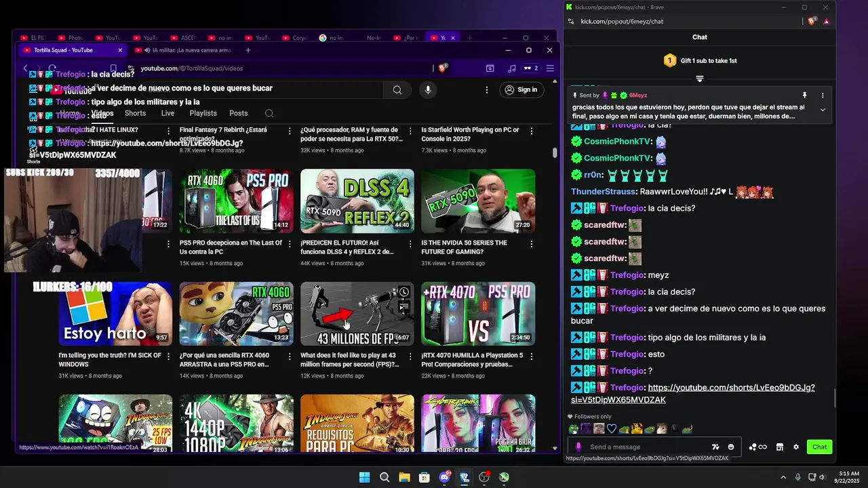This screenshot has width=868, height=488.
Task: Open File Explorer from taskbar
Action: tap(404, 477)
